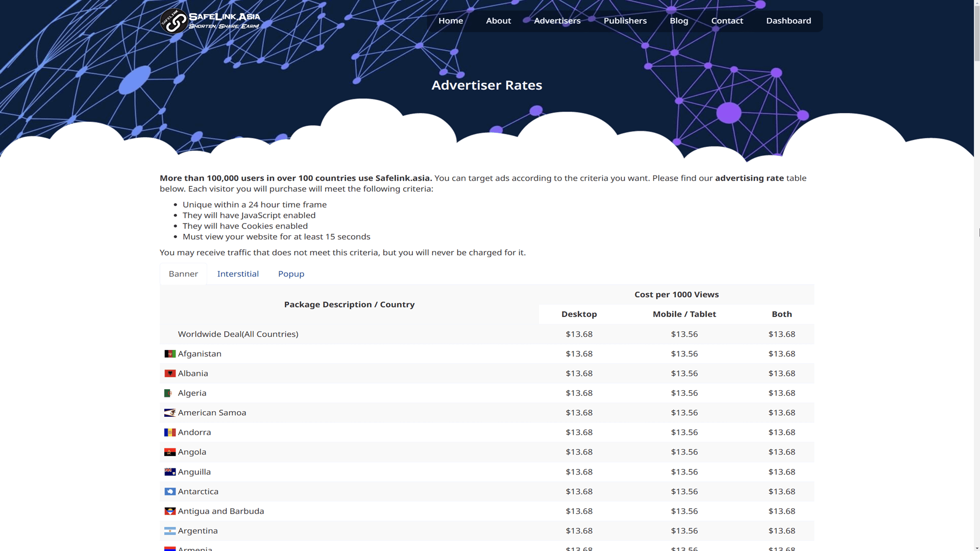980x551 pixels.
Task: Open the Contact page
Action: (727, 21)
